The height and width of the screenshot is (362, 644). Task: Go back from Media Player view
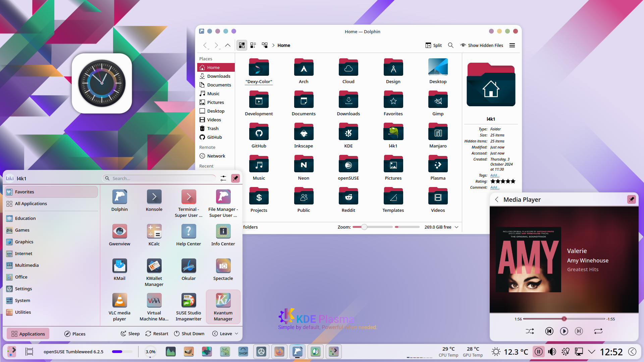pos(497,199)
